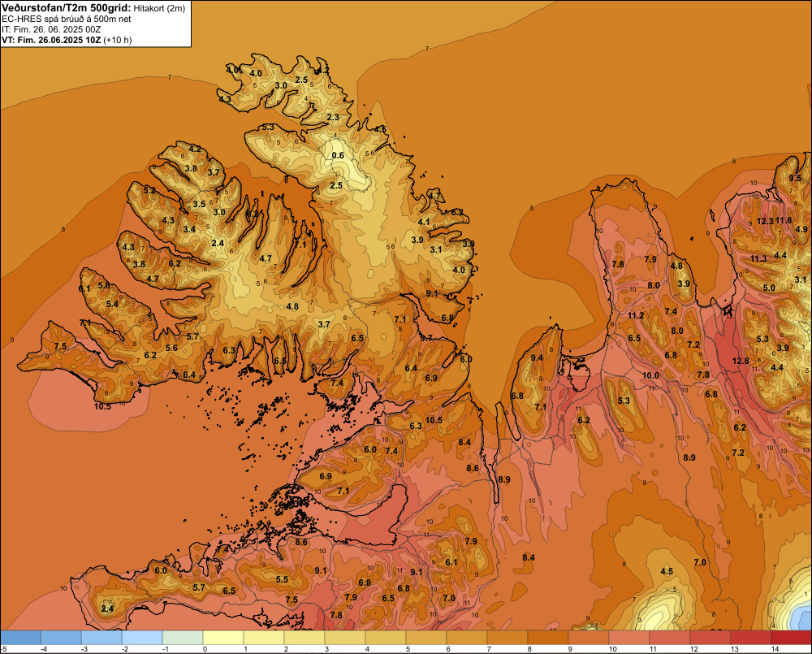Click the 9.7 temperature value
The image size is (812, 654).
425,338
